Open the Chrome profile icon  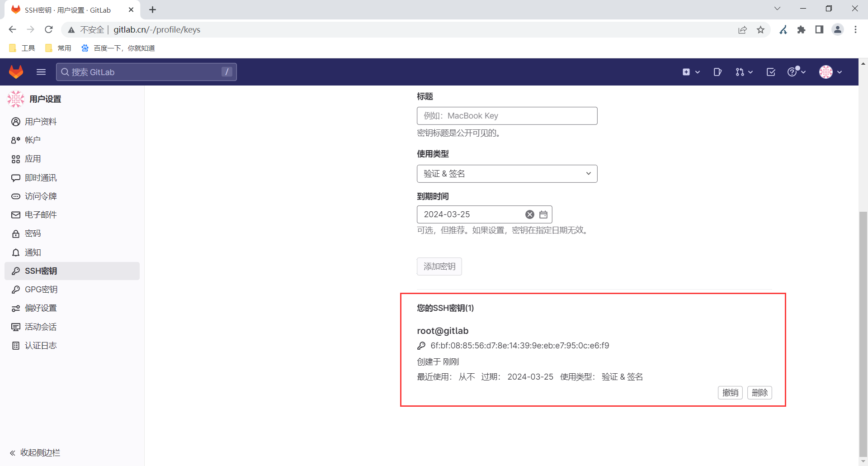click(838, 30)
